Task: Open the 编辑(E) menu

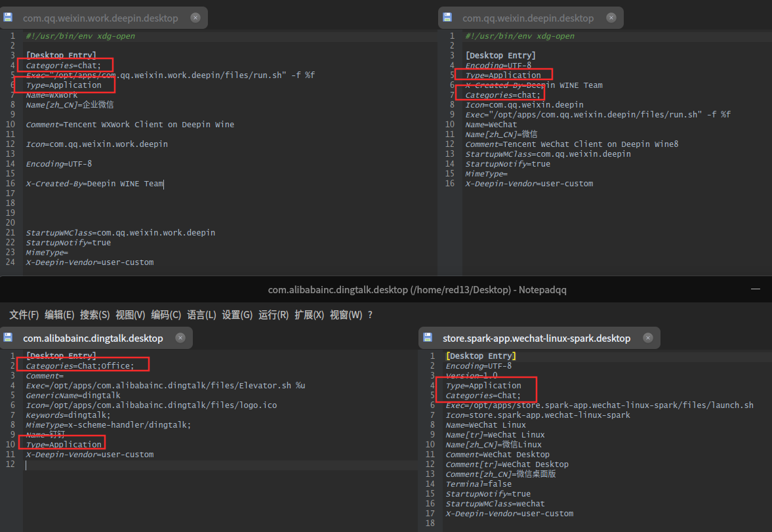Action: 60,315
